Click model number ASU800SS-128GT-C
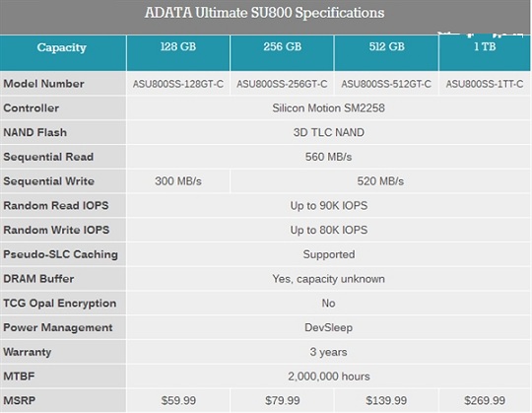This screenshot has height=413, width=532. [x=178, y=84]
